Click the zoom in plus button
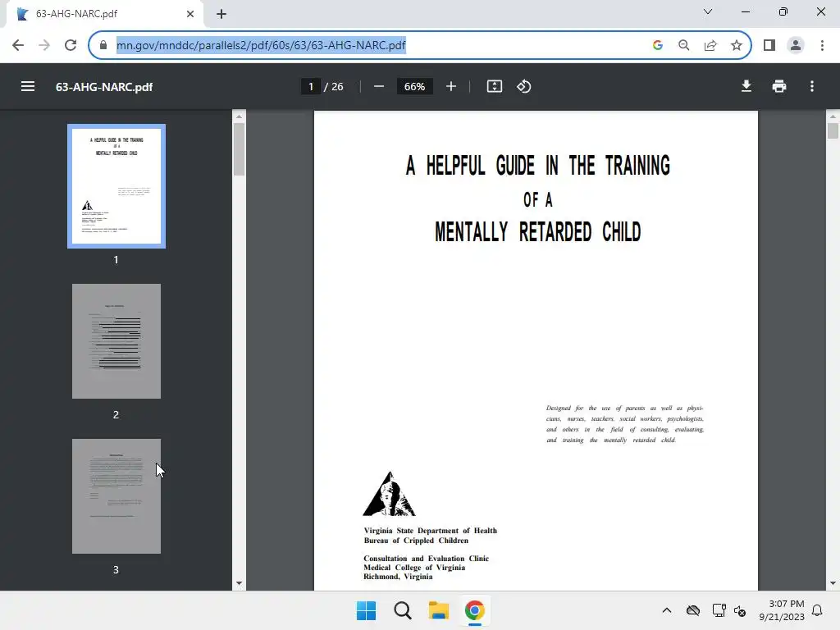 coord(451,86)
